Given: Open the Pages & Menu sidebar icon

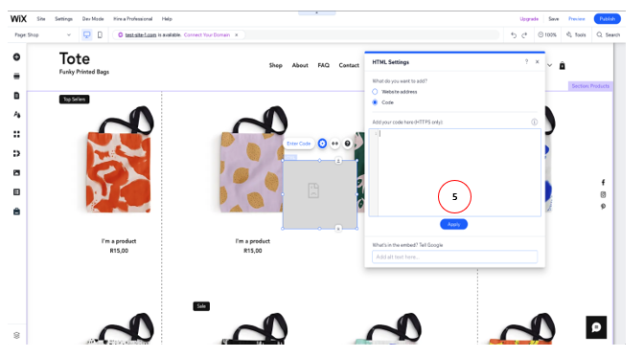Looking at the screenshot, I should tap(16, 95).
